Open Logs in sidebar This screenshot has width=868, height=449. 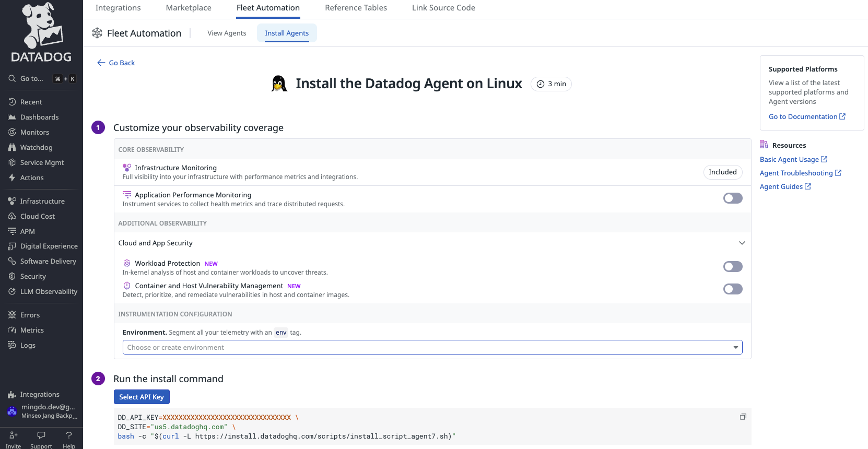point(28,345)
